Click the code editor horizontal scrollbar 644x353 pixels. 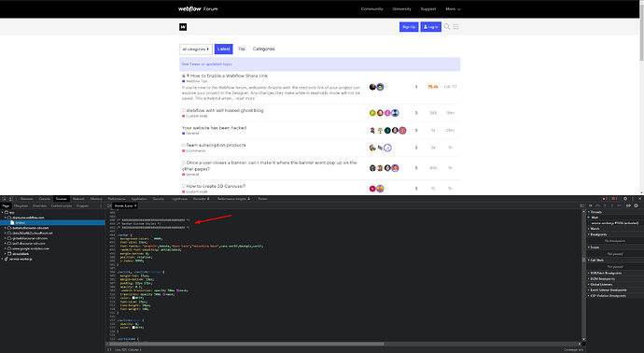[246, 344]
